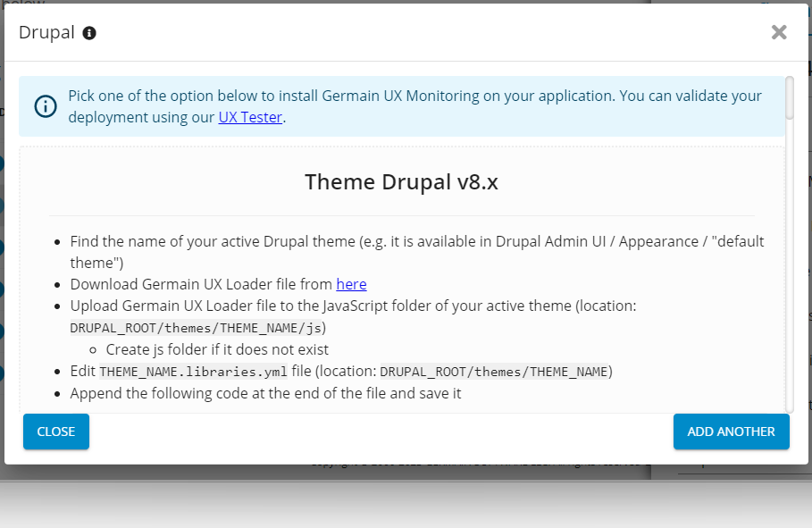Click the info icon beside the Drupal title
This screenshot has height=528, width=812.
pos(89,33)
